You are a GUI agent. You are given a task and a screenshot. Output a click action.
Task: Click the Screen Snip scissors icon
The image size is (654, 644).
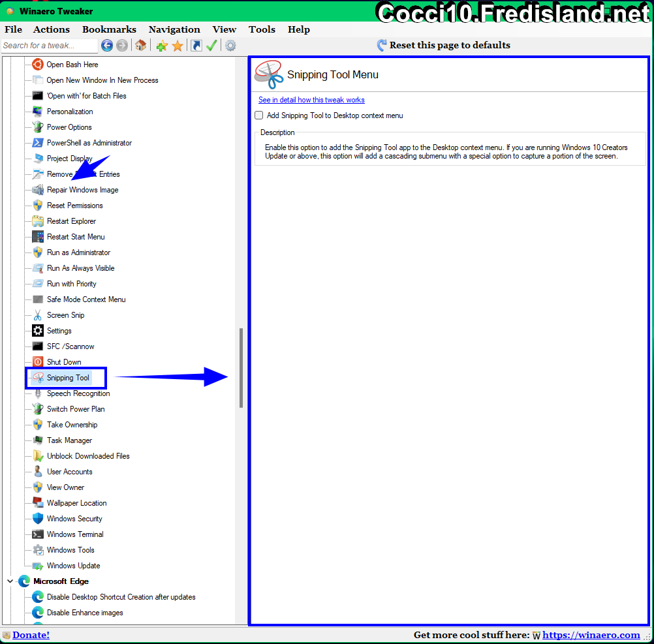(x=38, y=315)
